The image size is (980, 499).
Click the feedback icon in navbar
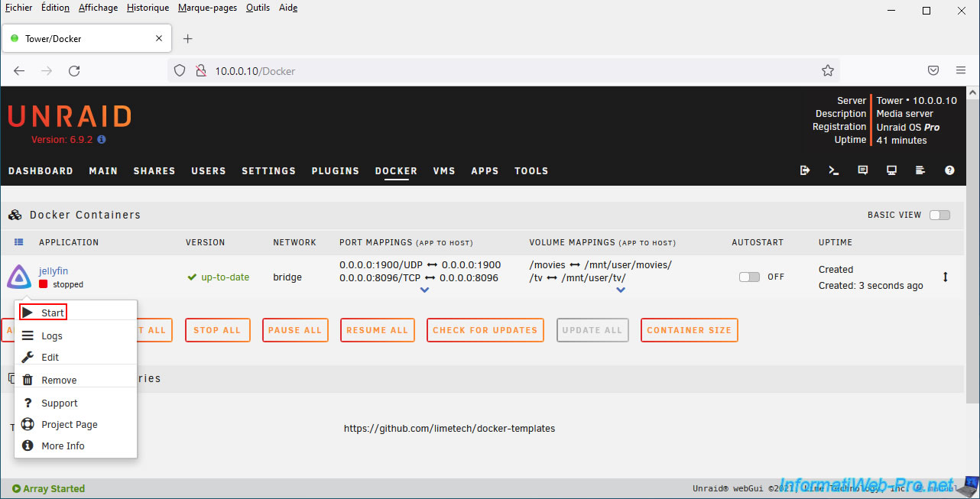pos(863,170)
